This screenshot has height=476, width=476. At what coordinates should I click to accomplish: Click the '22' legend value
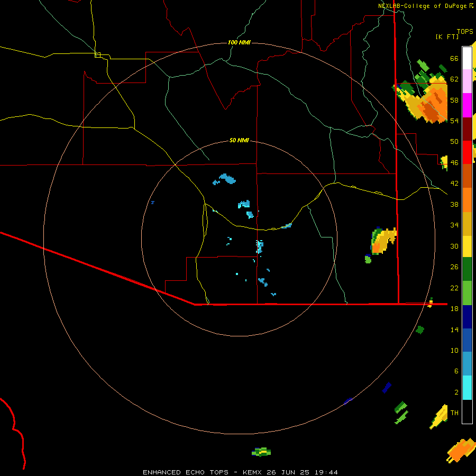454,288
